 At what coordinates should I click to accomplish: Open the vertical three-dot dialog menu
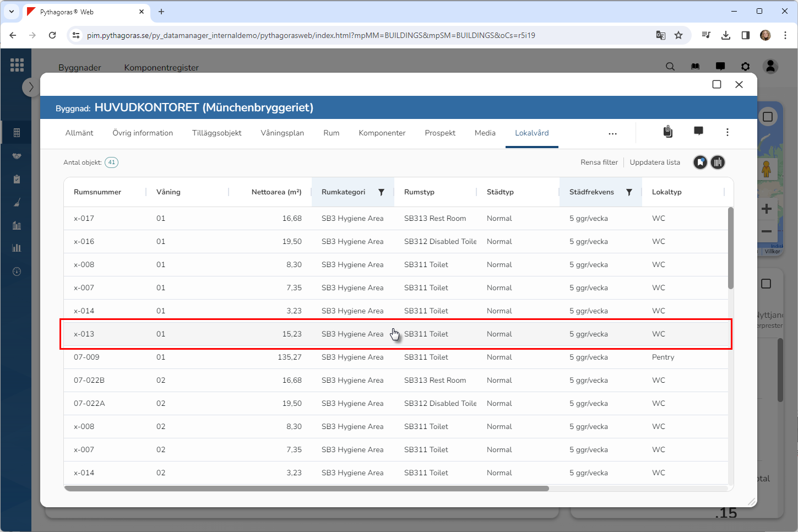727,132
